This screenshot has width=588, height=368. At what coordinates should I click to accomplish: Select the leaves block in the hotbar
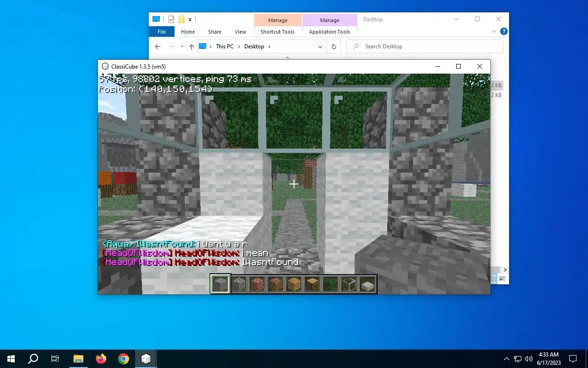click(x=331, y=284)
